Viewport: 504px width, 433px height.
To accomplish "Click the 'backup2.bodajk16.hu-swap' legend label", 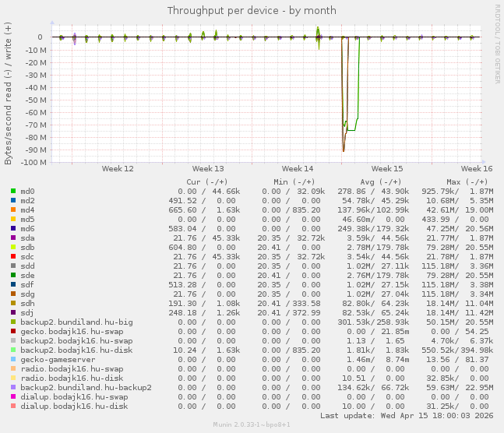I will [76, 341].
